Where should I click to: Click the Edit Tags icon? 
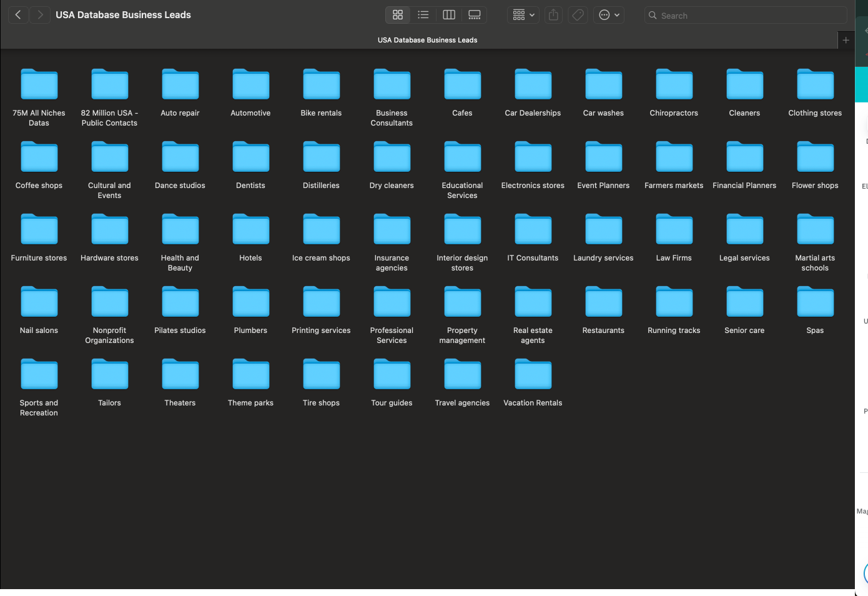pyautogui.click(x=577, y=14)
